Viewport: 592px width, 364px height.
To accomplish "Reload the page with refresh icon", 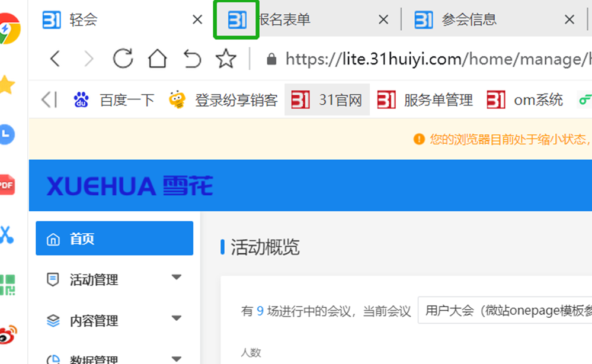I will (x=123, y=59).
